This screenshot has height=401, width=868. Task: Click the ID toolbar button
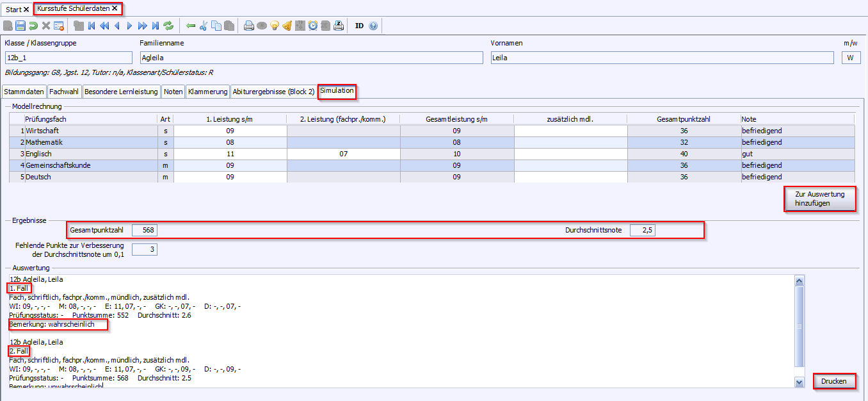[359, 26]
